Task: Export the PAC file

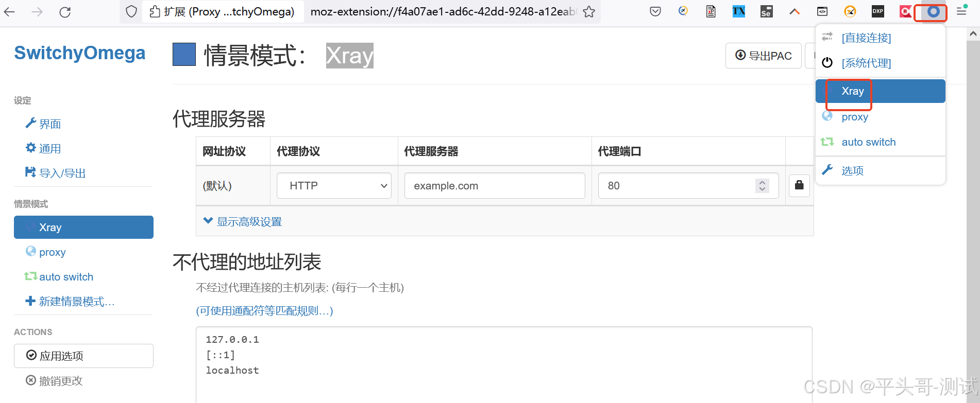Action: point(764,56)
